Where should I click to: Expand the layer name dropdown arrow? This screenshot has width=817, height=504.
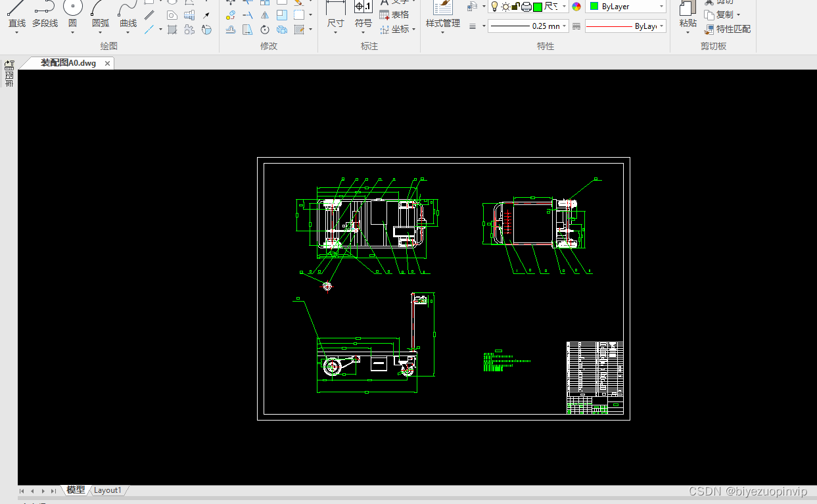click(x=564, y=6)
